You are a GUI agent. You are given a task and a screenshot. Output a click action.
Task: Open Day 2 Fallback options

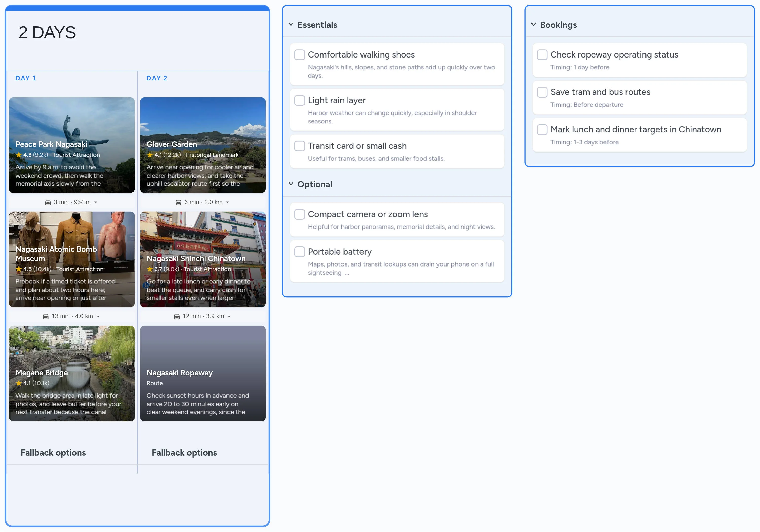coord(184,452)
